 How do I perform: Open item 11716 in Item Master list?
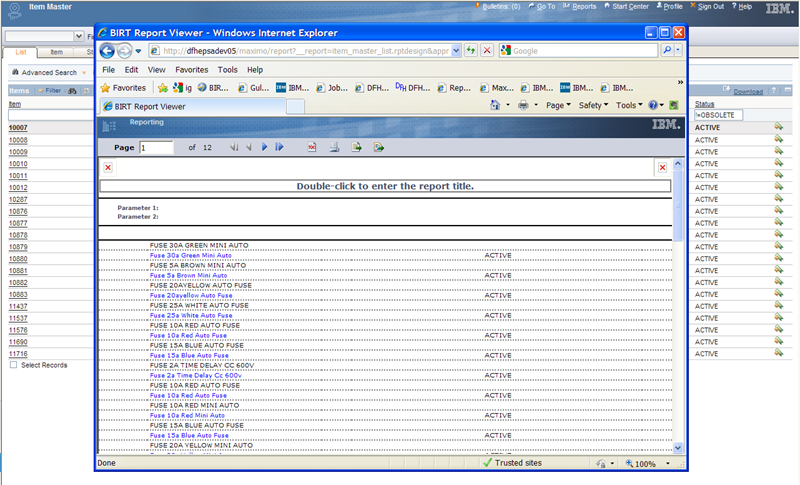click(x=18, y=353)
